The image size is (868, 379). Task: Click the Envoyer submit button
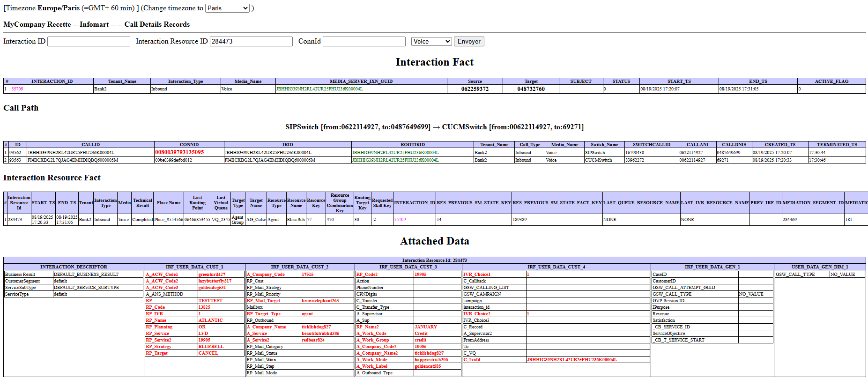(469, 41)
